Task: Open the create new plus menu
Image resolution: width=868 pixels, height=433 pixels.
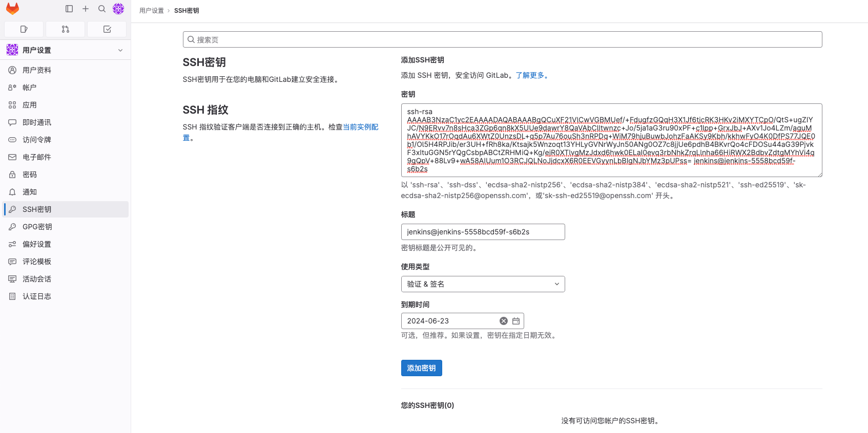Action: (x=86, y=9)
